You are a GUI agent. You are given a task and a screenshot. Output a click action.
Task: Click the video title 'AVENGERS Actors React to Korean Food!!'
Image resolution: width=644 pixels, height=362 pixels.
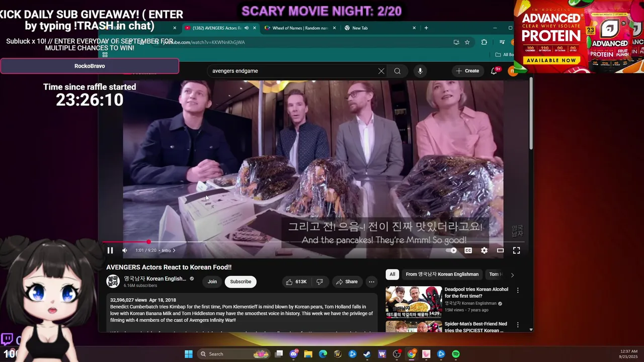pos(169,267)
